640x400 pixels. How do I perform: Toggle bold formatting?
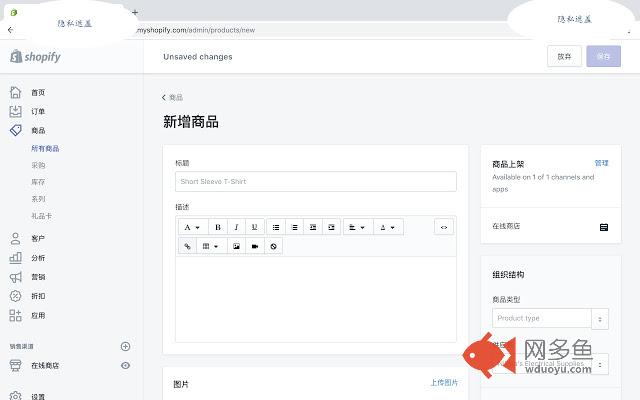[218, 227]
